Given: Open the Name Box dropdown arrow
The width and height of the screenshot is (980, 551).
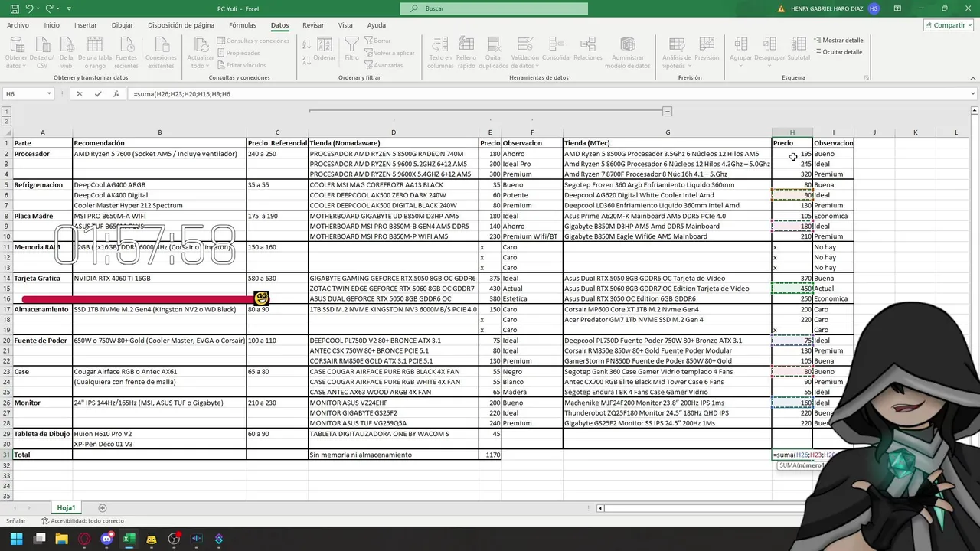Looking at the screenshot, I should (x=49, y=94).
